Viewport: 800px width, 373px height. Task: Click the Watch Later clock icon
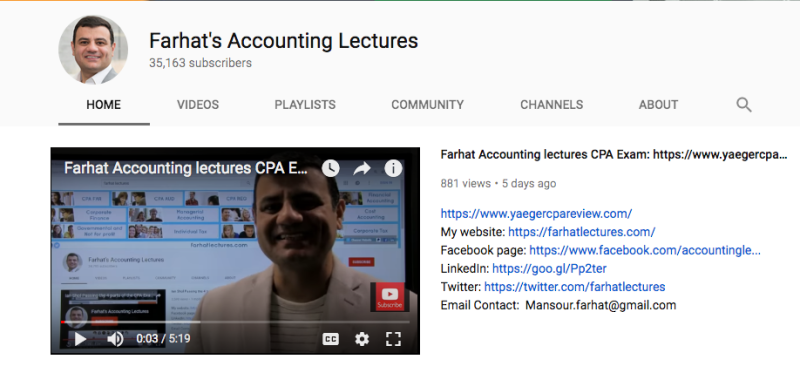(x=331, y=168)
